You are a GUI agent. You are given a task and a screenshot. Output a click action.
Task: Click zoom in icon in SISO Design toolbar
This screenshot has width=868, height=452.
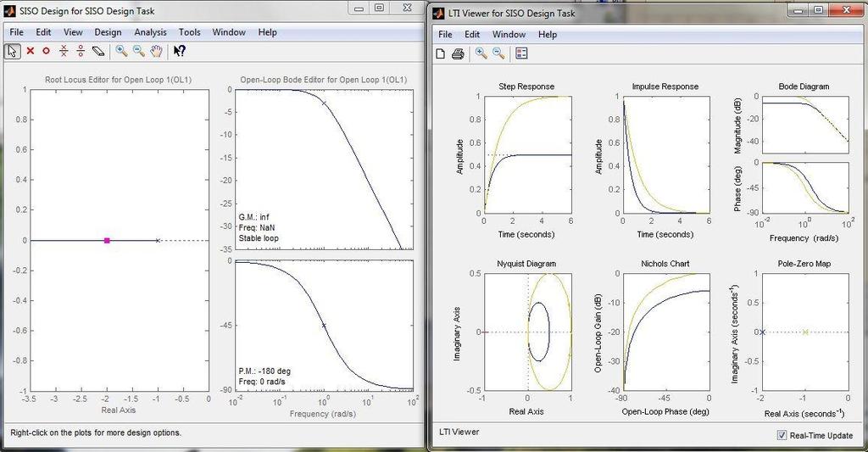[121, 51]
